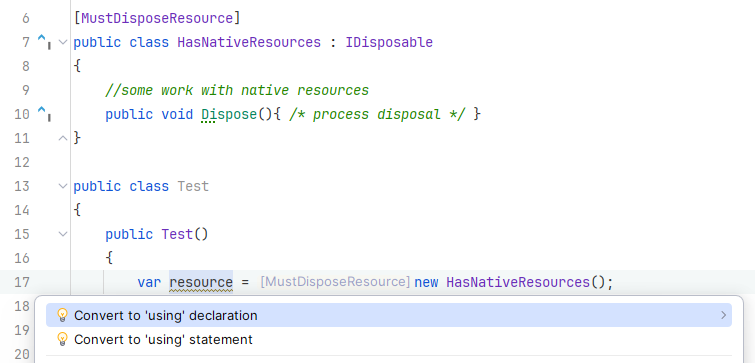This screenshot has width=755, height=363.
Task: Click the MustDisposeResource inlay hint
Action: (335, 282)
